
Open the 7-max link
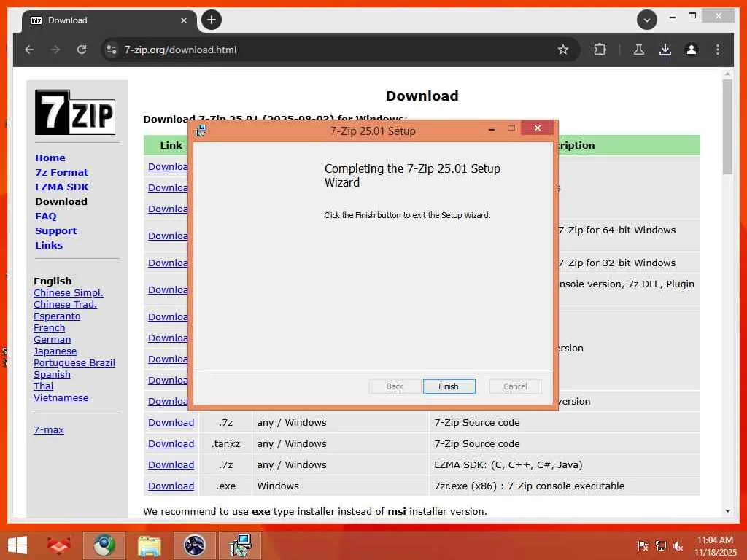pyautogui.click(x=49, y=430)
